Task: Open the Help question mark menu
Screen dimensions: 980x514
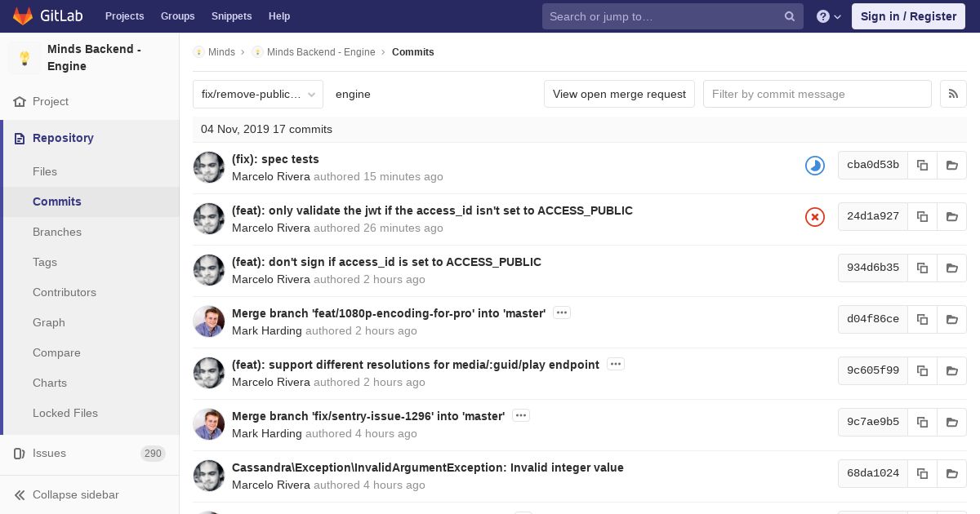Action: tap(828, 16)
